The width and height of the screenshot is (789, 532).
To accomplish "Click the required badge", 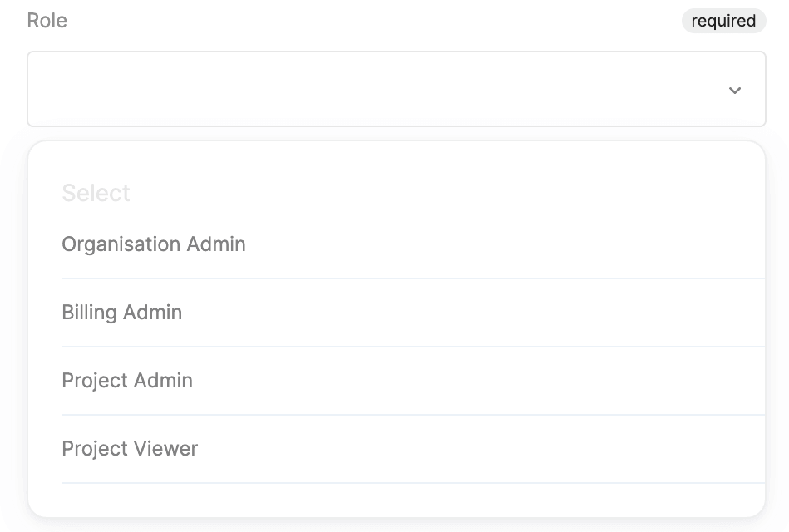I will pyautogui.click(x=722, y=21).
